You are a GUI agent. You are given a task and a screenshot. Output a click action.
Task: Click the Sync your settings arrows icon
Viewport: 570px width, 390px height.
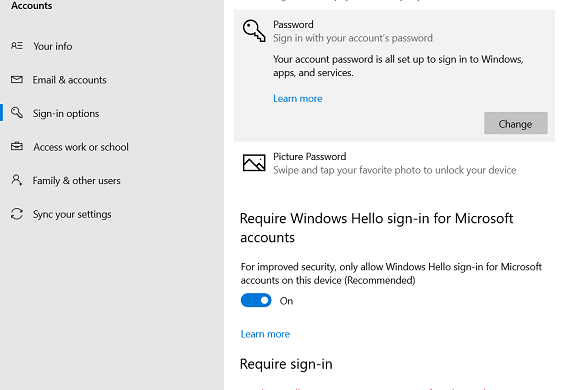coord(17,214)
